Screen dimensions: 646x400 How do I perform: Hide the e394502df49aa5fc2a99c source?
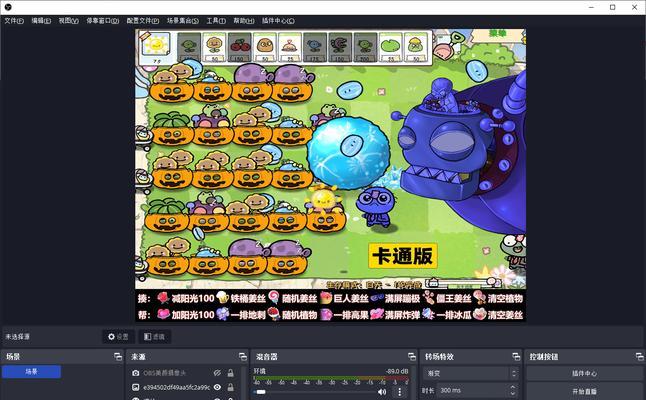coord(217,387)
